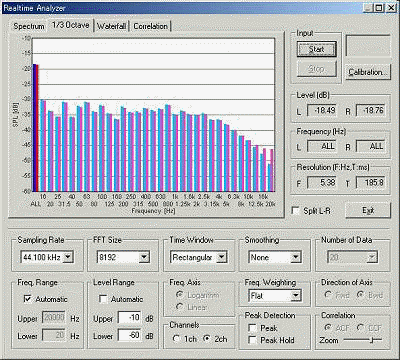
Task: Click the Level Range Upper dB field
Action: click(130, 317)
